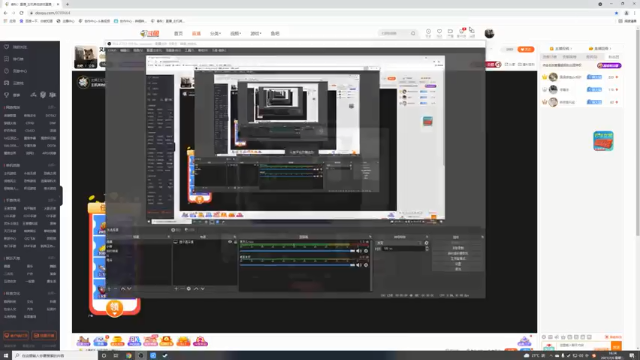Click the transition duration stepper in OBS

pyautogui.click(x=427, y=249)
